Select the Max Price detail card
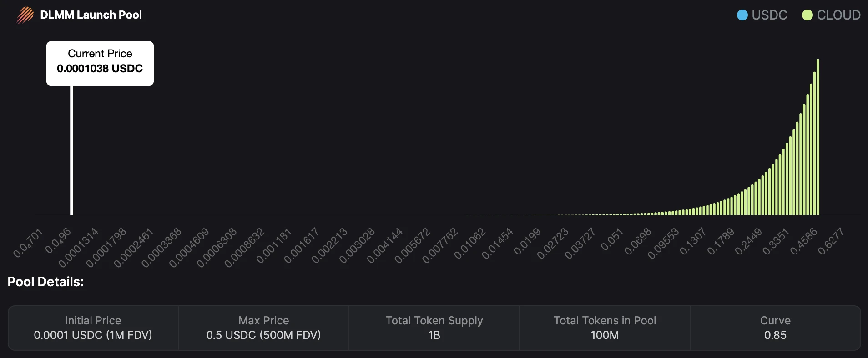Screen dimensions: 868x358 tap(263, 328)
